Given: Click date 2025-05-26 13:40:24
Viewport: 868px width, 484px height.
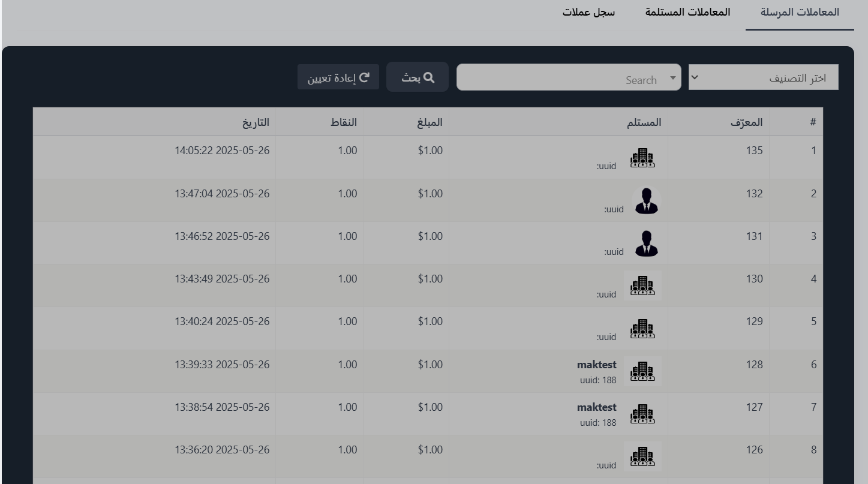Looking at the screenshot, I should (x=223, y=321).
